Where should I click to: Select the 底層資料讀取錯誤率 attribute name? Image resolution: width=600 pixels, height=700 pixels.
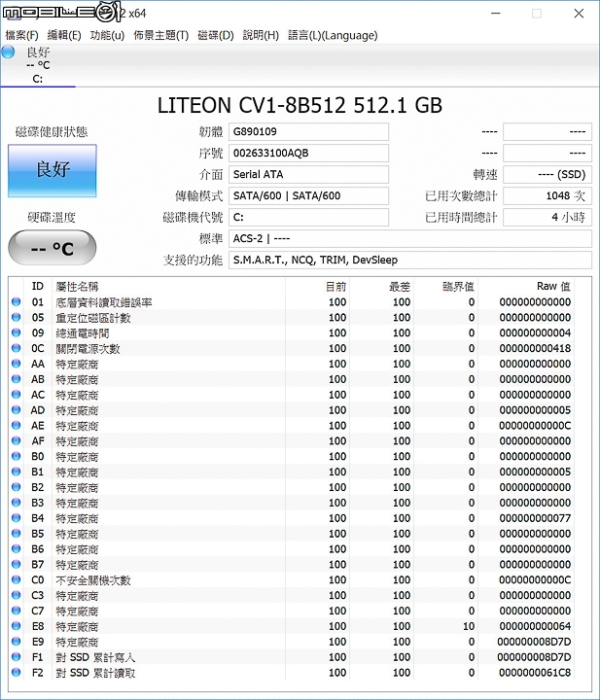pos(104,302)
